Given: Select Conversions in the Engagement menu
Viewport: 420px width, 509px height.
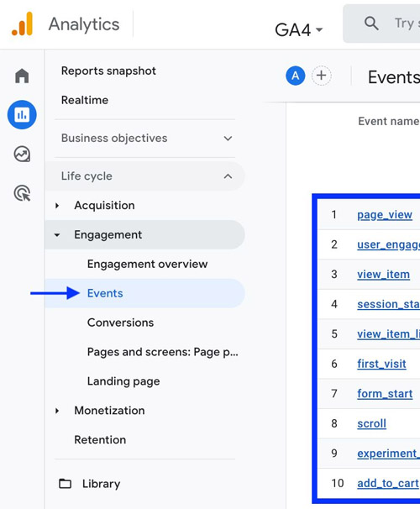Looking at the screenshot, I should 120,323.
